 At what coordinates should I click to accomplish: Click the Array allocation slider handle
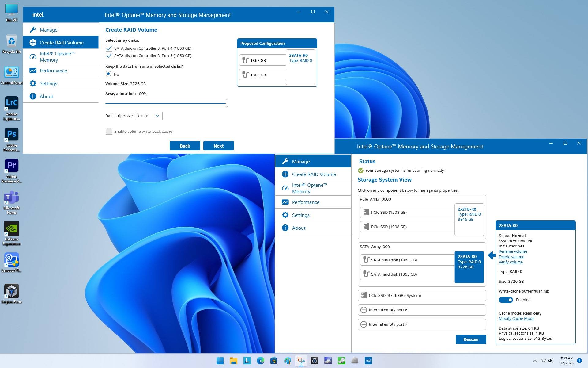pos(227,103)
